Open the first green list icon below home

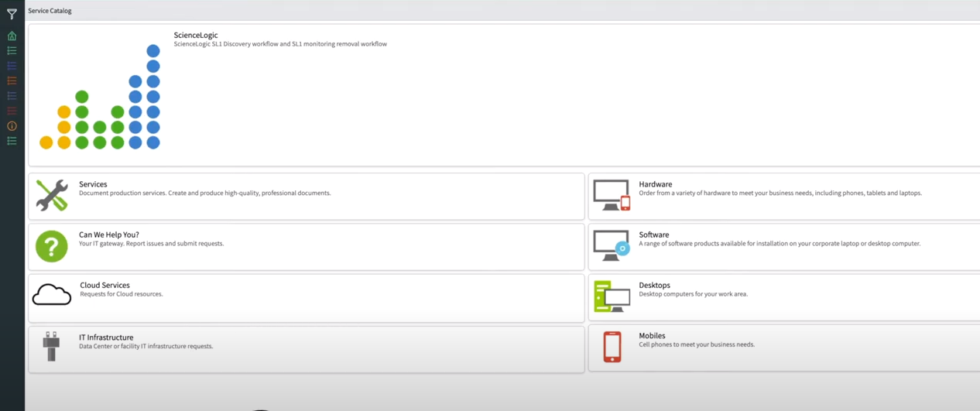click(12, 50)
